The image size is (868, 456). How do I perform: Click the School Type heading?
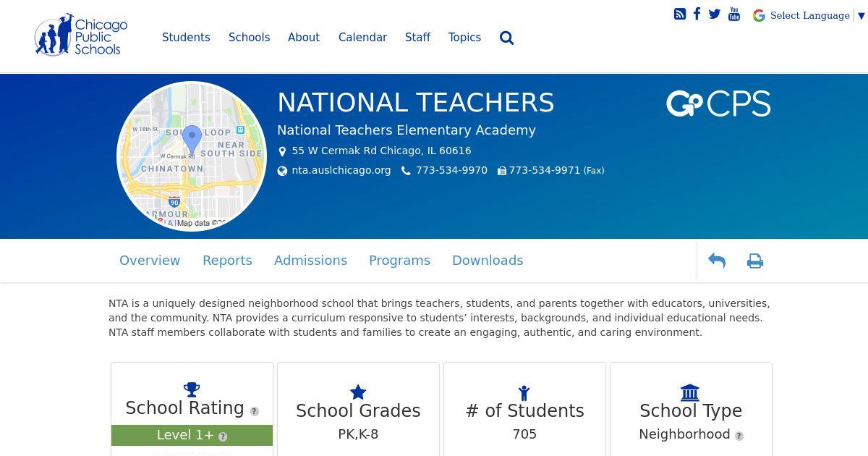[x=691, y=410]
